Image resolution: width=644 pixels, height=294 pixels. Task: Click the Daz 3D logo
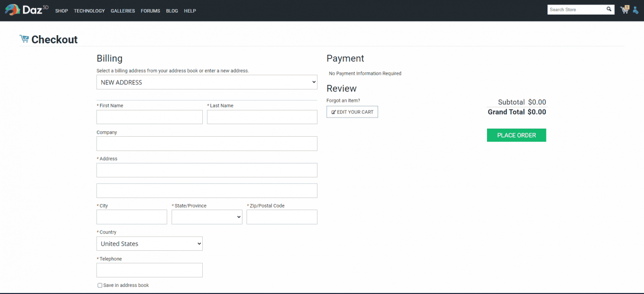pos(26,10)
